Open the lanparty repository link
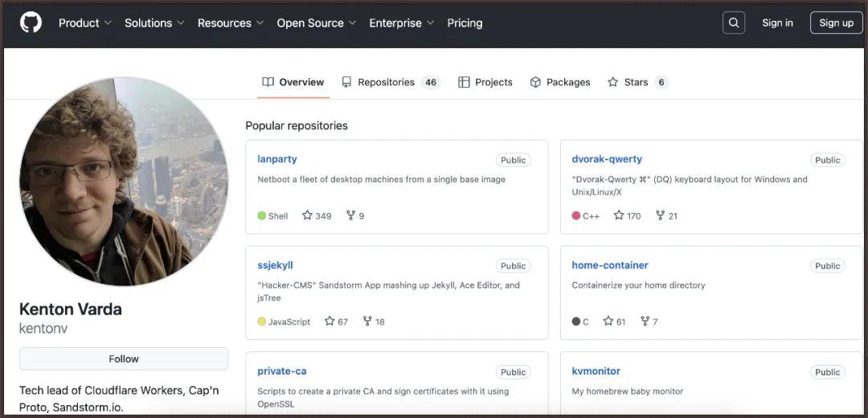Image resolution: width=868 pixels, height=418 pixels. 277,159
